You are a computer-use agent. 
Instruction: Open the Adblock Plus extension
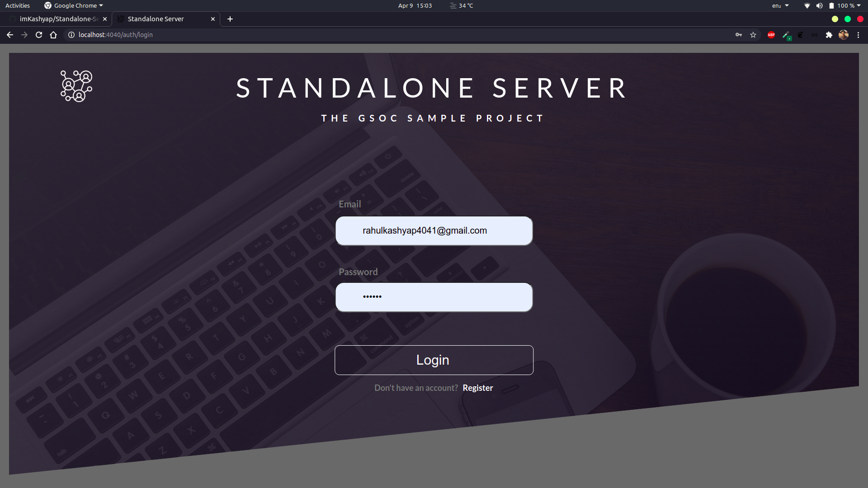(x=771, y=35)
